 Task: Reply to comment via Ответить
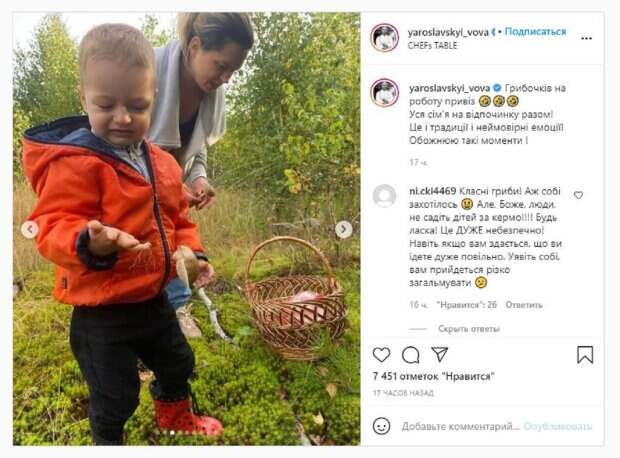pyautogui.click(x=524, y=305)
